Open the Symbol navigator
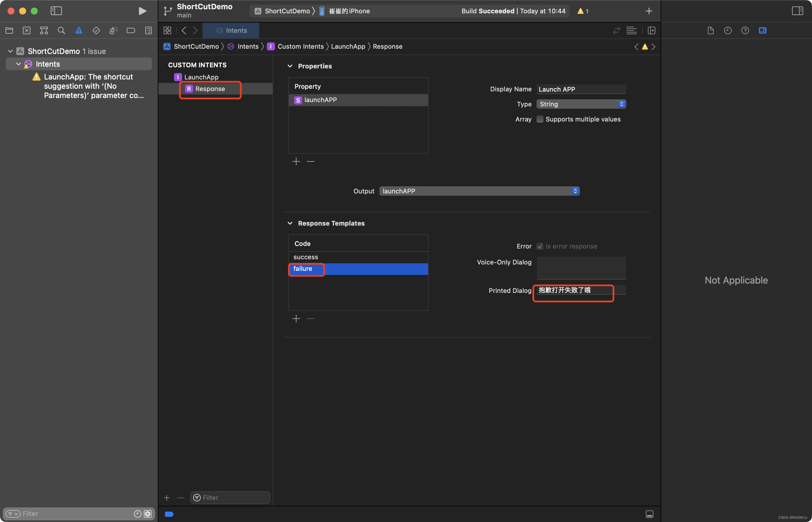The height and width of the screenshot is (522, 812). pyautogui.click(x=44, y=30)
